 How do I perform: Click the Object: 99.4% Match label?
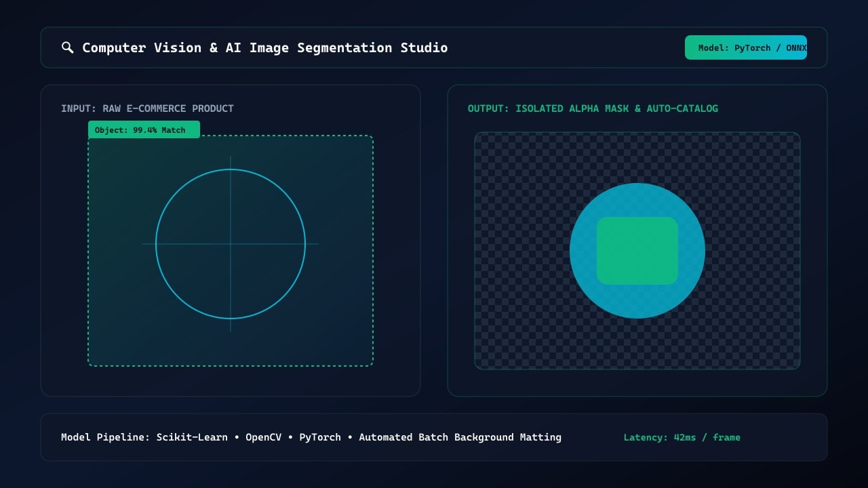pos(144,129)
